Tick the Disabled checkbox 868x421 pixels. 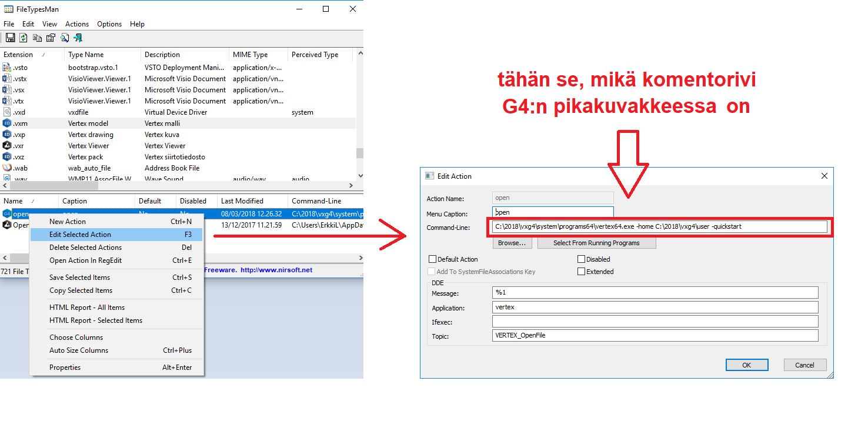(582, 259)
